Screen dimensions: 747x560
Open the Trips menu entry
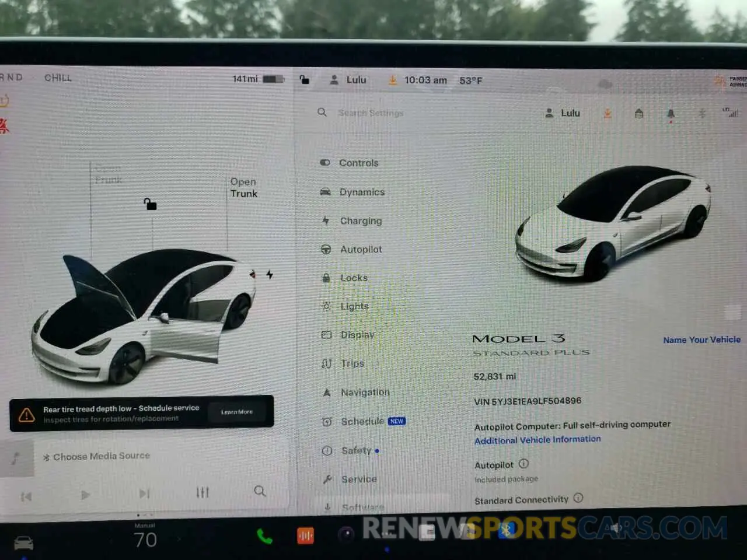tap(343, 363)
